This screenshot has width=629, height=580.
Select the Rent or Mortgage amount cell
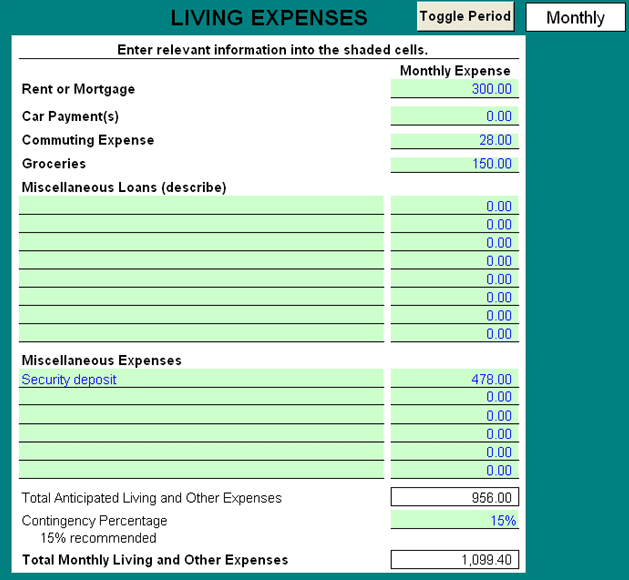[455, 89]
